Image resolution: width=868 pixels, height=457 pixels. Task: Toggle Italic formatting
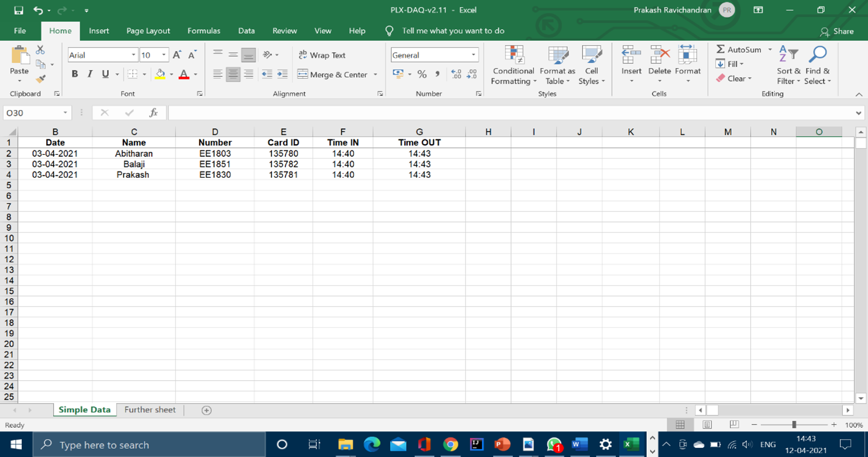[x=90, y=74]
